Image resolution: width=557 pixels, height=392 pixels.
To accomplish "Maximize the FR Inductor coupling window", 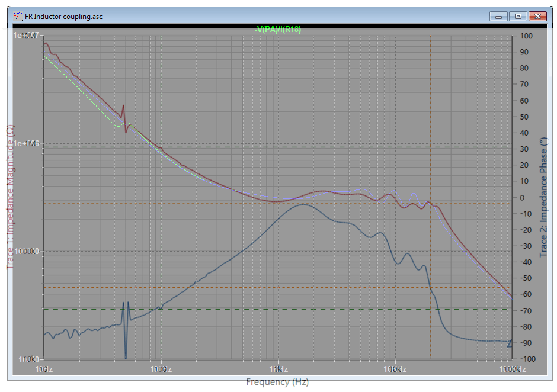I will coord(518,17).
